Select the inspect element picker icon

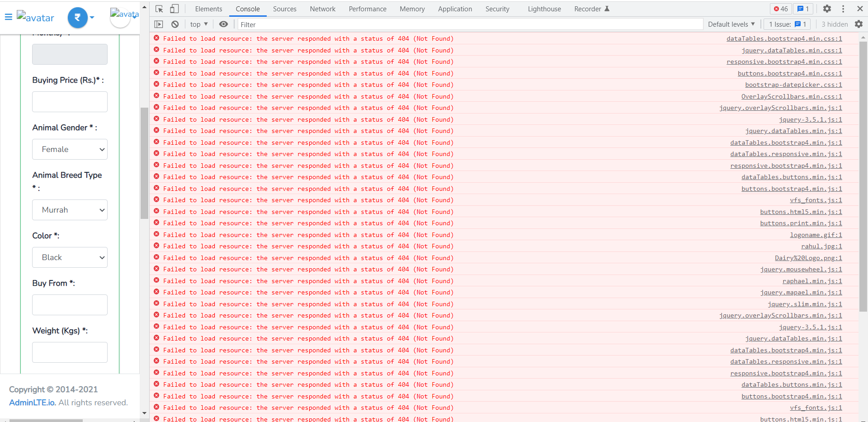pos(159,9)
